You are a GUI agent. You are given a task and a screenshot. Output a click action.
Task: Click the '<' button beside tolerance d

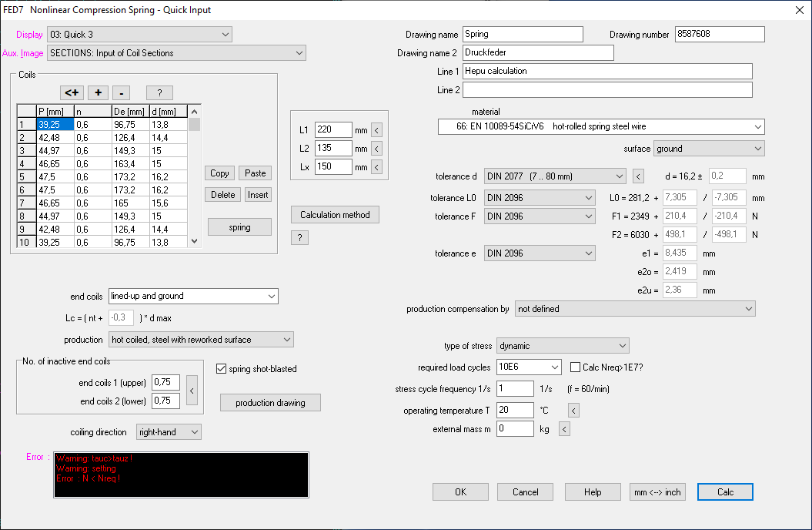[x=638, y=176]
